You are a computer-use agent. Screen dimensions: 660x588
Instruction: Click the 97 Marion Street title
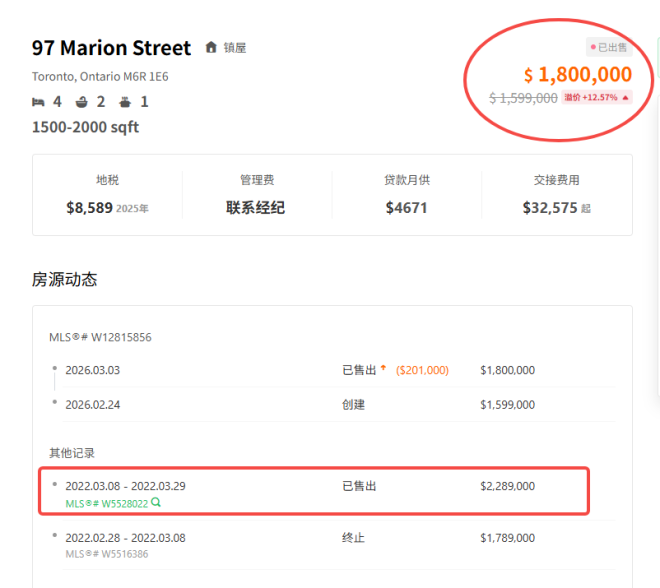(111, 48)
